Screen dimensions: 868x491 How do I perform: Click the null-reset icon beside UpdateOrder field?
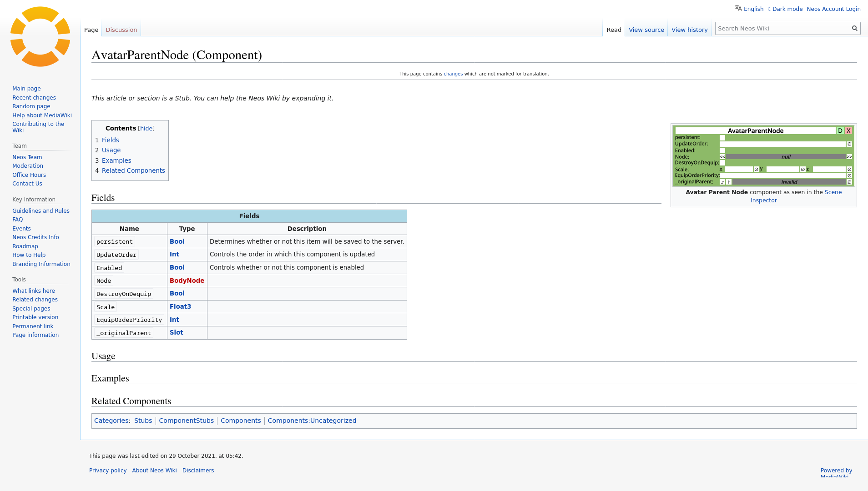click(x=849, y=144)
